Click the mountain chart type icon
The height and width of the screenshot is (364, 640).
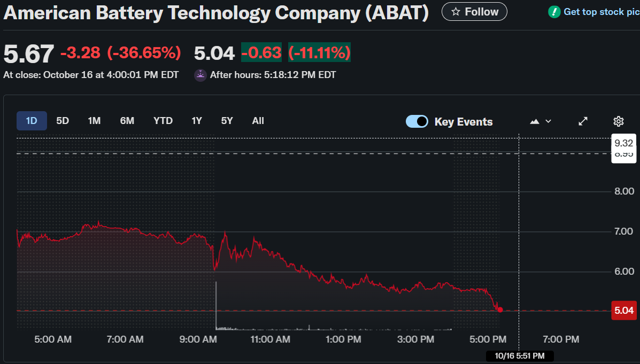535,121
